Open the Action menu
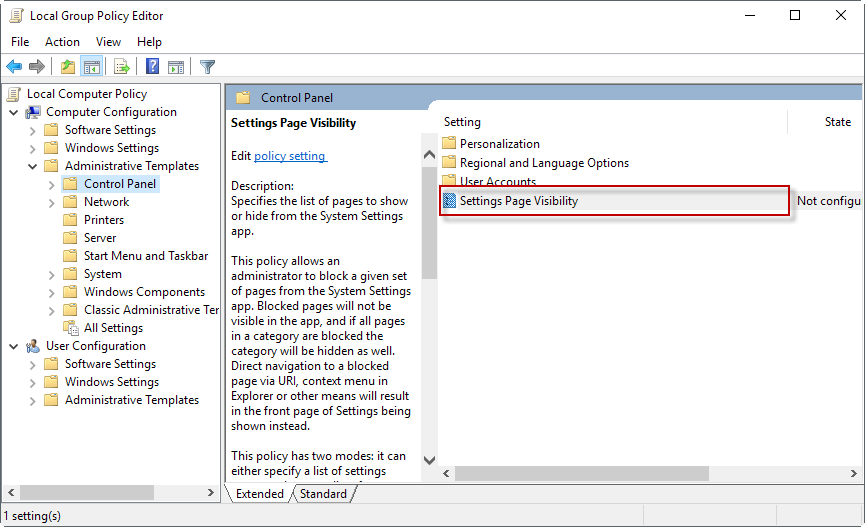 click(62, 42)
